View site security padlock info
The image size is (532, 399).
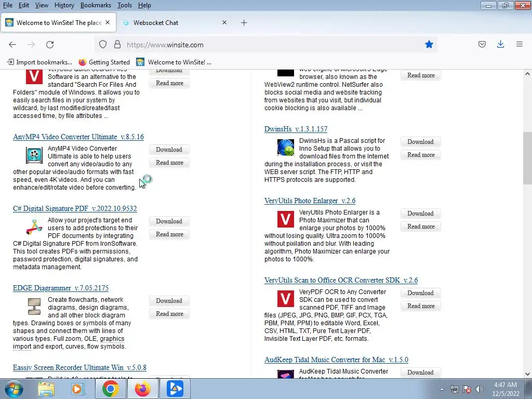coord(117,45)
